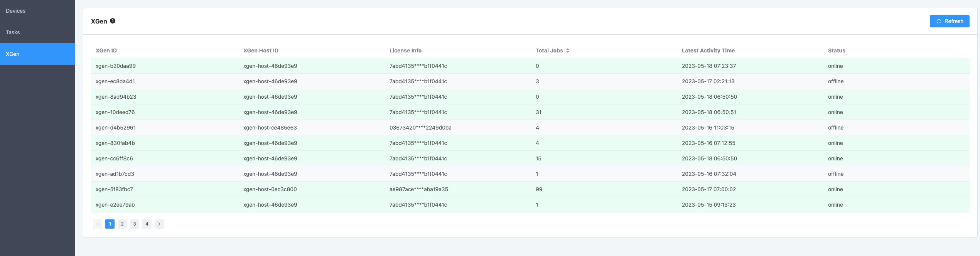The image size is (980, 256).
Task: Go to next page arrow
Action: click(159, 224)
